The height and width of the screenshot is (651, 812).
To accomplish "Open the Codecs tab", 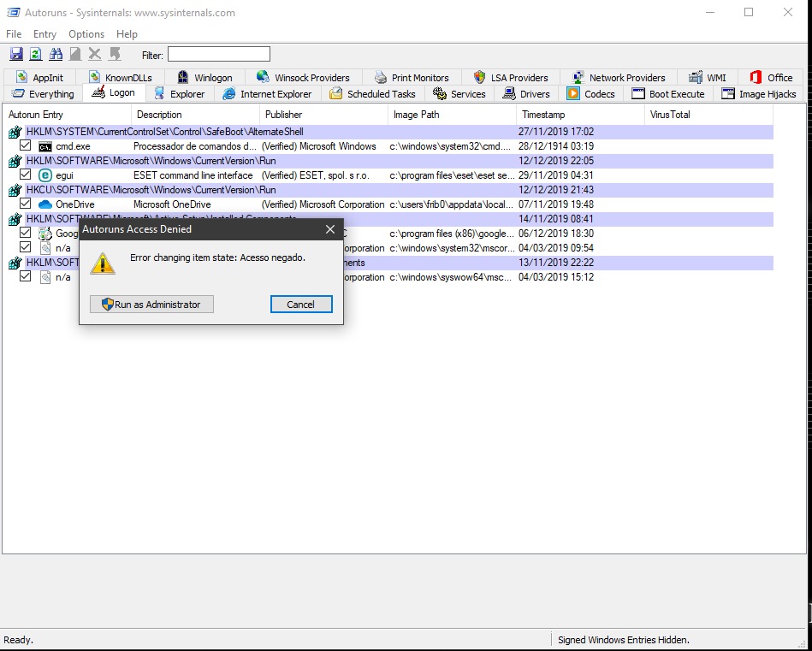I will tap(590, 94).
